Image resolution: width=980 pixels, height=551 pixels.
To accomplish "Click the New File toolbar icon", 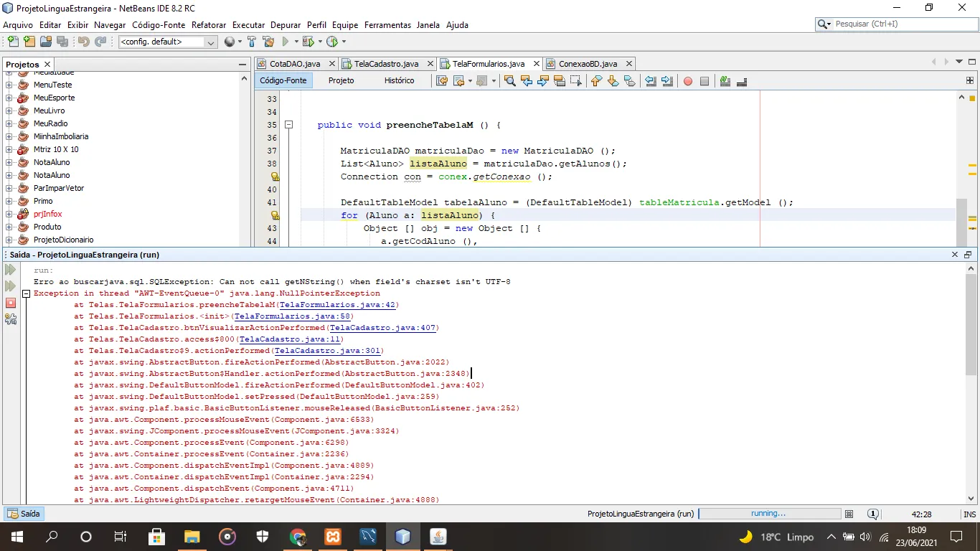I will click(x=14, y=42).
